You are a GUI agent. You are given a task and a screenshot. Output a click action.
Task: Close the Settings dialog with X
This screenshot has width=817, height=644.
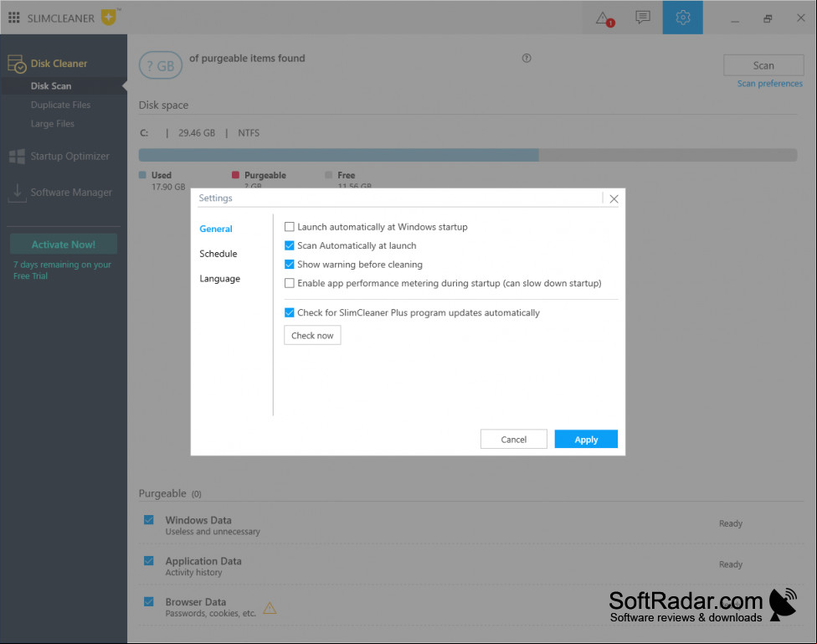pyautogui.click(x=614, y=198)
